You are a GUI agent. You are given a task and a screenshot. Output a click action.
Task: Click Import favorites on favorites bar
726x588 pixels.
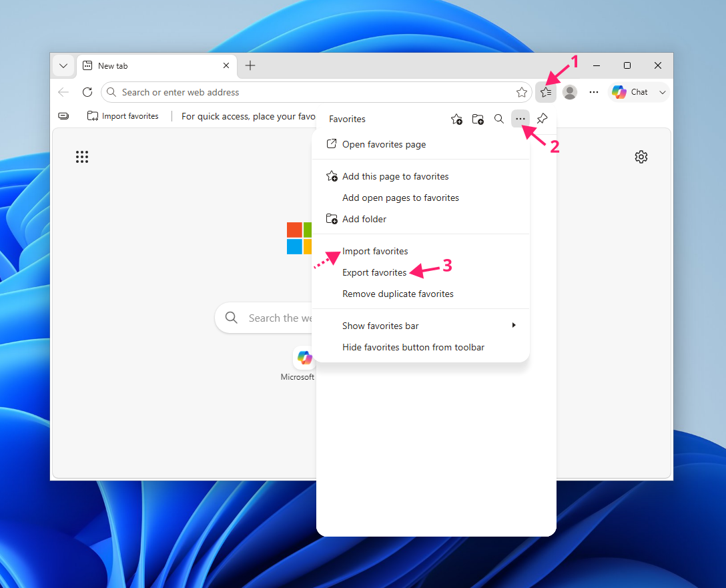tap(123, 116)
